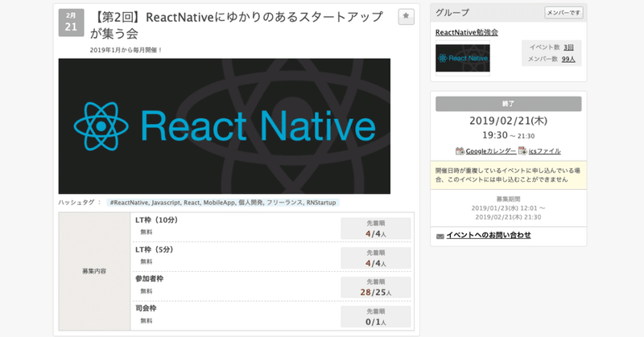This screenshot has width=644, height=337.
Task: Click the グループ panel header
Action: pyautogui.click(x=509, y=13)
